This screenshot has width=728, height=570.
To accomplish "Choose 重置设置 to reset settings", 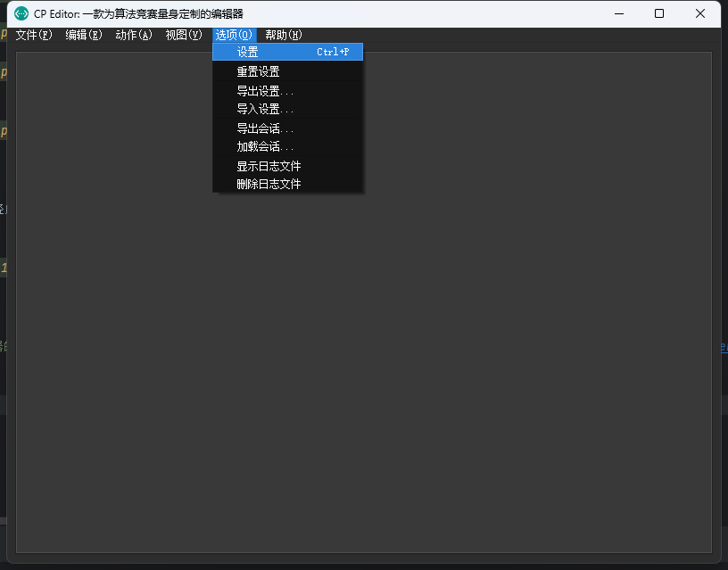I will [258, 70].
